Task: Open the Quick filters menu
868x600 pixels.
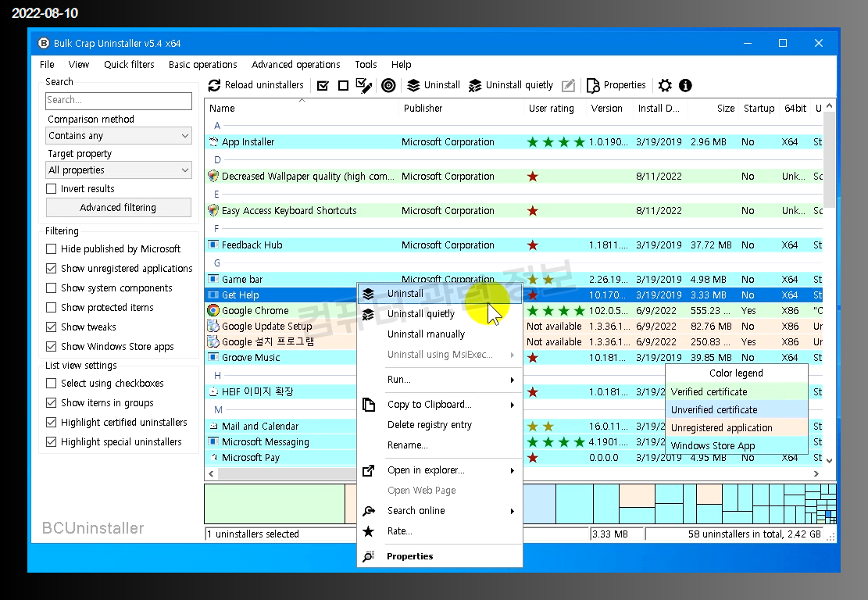Action: (129, 65)
